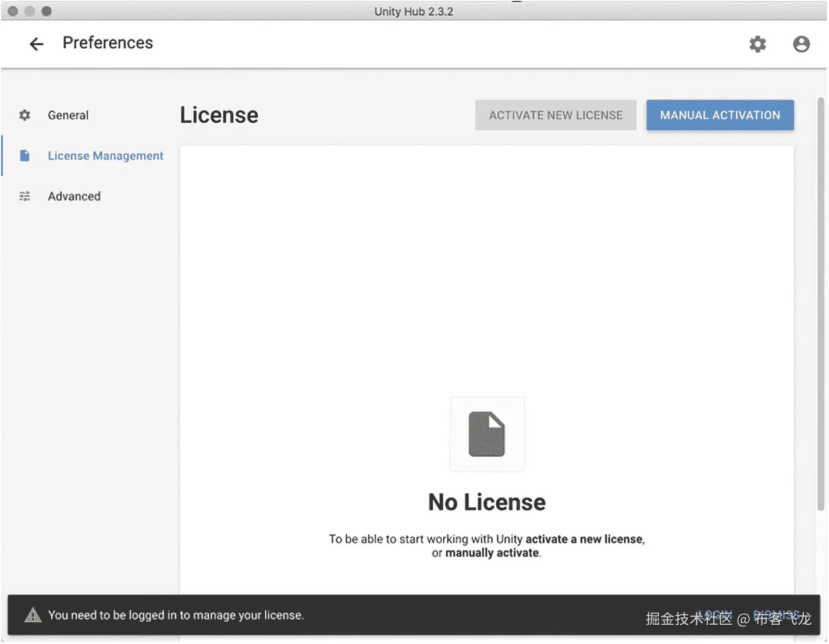Open the user account profile icon
This screenshot has height=644, width=829.
[801, 44]
